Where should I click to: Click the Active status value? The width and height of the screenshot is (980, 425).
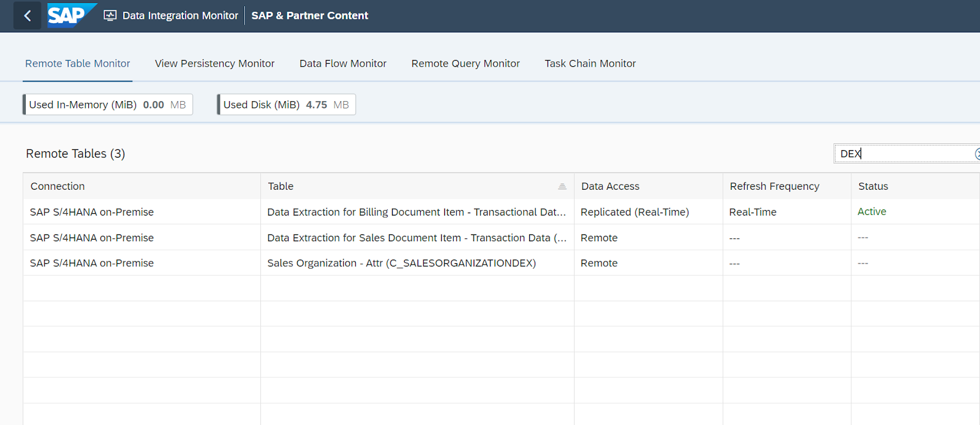[872, 212]
